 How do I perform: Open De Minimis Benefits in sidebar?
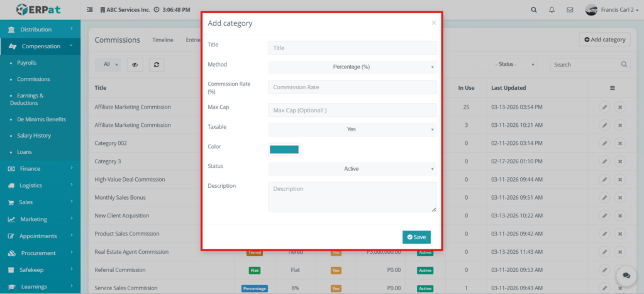[41, 119]
